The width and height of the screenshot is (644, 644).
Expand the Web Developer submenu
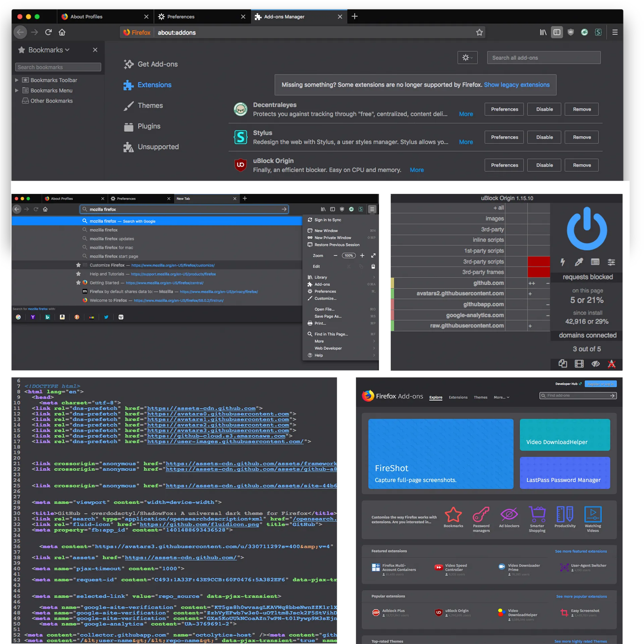click(x=341, y=348)
